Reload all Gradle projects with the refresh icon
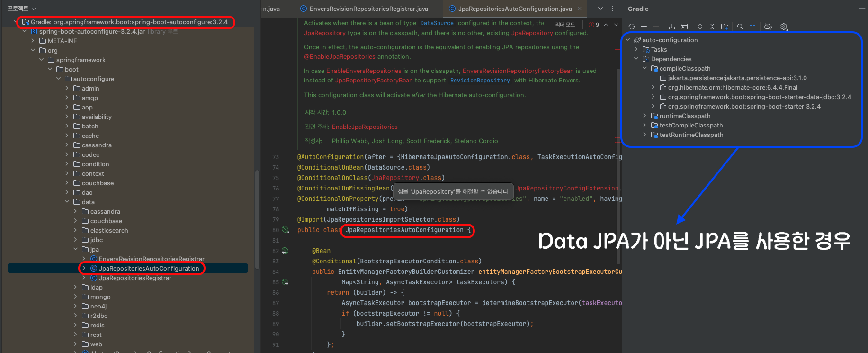This screenshot has height=353, width=868. coord(632,27)
